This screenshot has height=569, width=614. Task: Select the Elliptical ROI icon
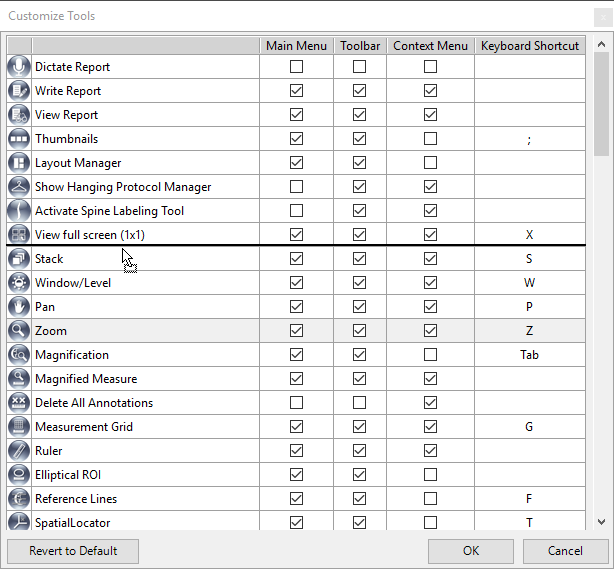click(x=19, y=475)
